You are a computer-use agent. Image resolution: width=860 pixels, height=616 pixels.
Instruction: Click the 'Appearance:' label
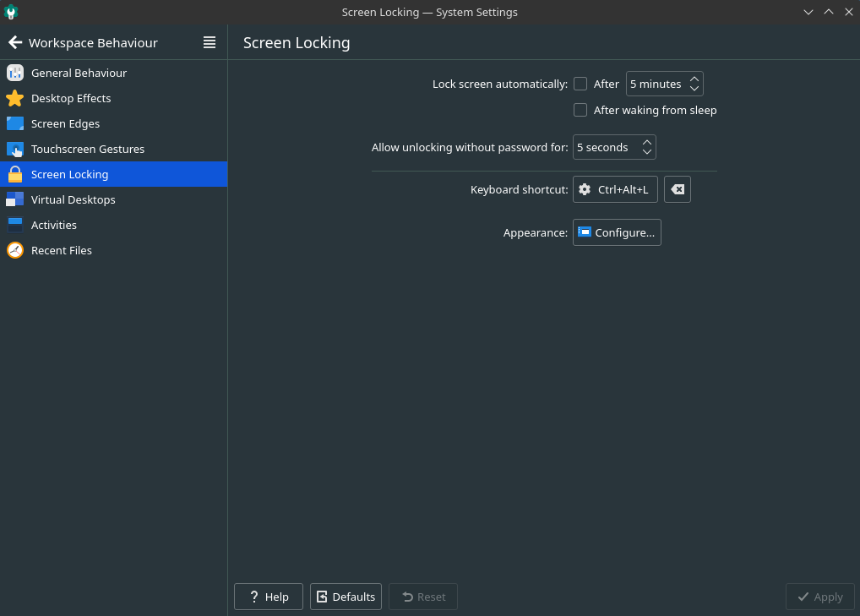coord(536,232)
